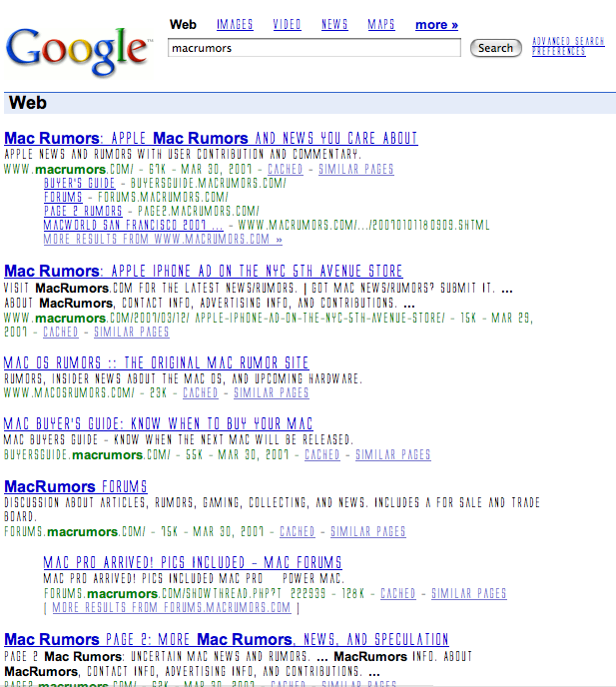
Task: Switch to the News tab
Action: tap(334, 25)
